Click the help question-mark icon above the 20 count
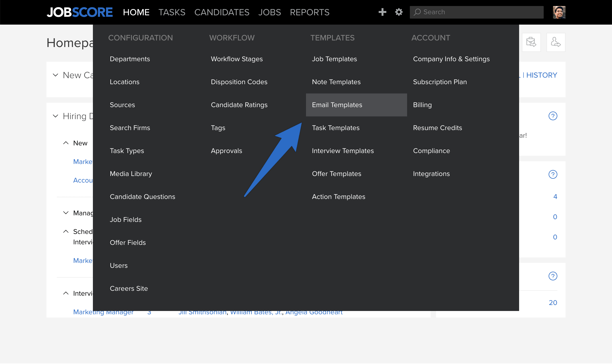 [x=553, y=276]
